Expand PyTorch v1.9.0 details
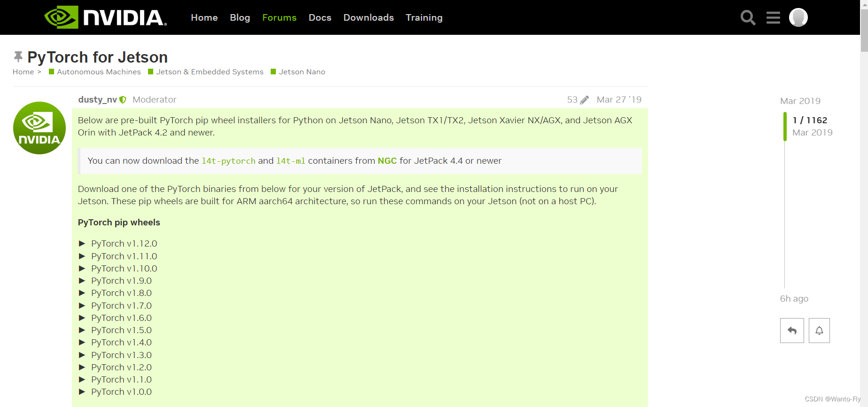The image size is (868, 407). [x=115, y=281]
